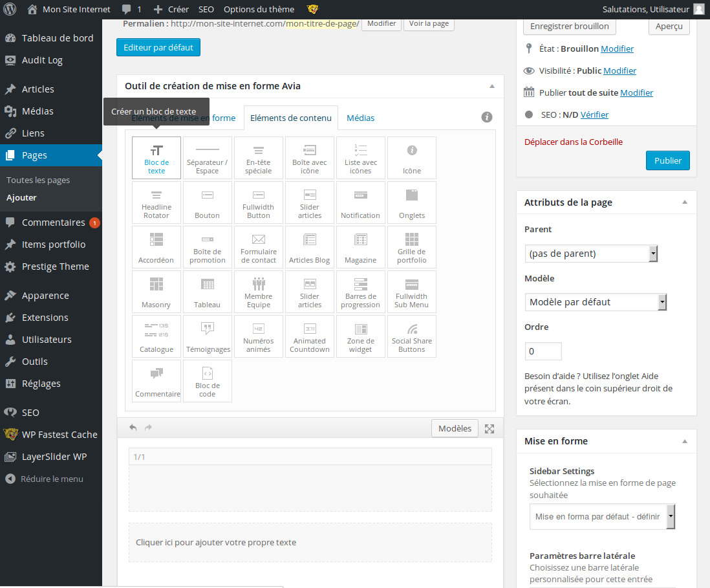Click Enregistrer brouillon button
This screenshot has width=710, height=588.
tap(569, 27)
